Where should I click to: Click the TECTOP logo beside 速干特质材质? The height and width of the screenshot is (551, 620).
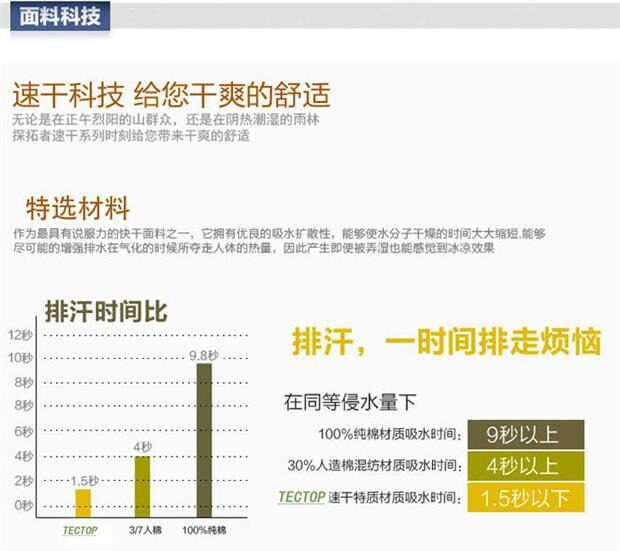point(302,497)
